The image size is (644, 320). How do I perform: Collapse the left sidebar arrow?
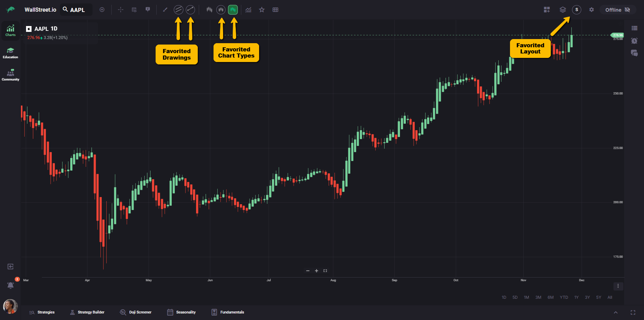coord(11,267)
